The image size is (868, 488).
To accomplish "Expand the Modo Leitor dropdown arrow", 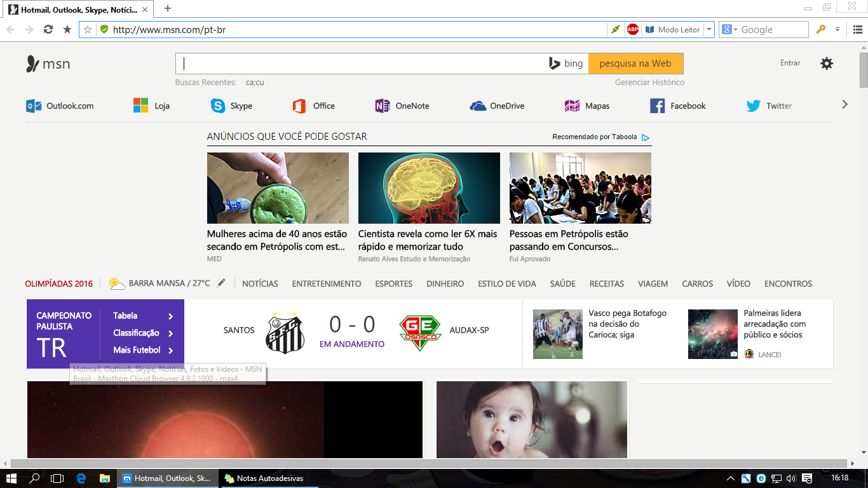I will point(709,29).
